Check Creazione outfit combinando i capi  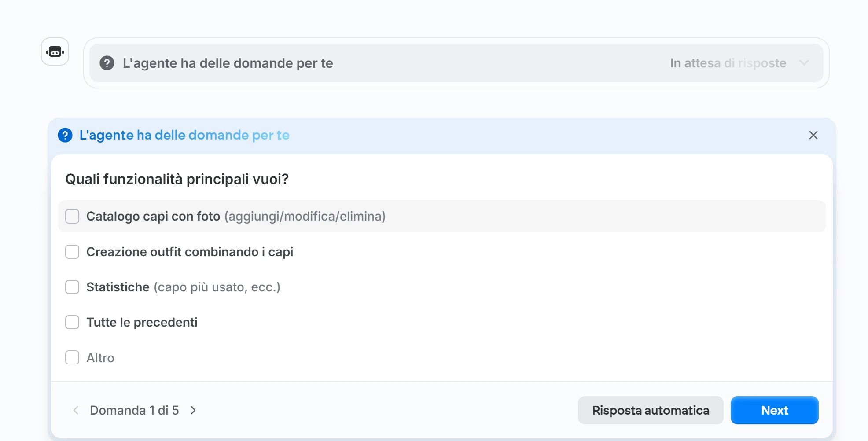coord(72,252)
